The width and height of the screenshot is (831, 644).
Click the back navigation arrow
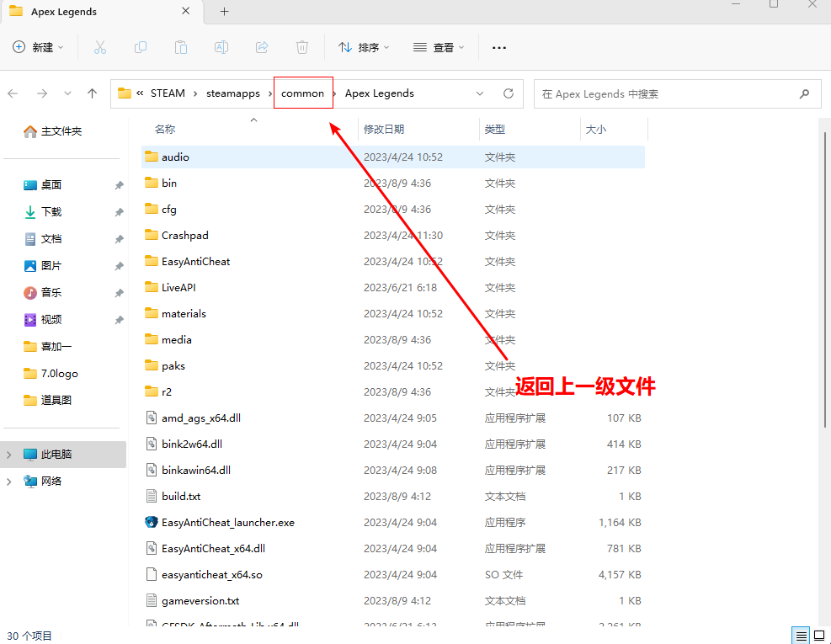(x=13, y=93)
